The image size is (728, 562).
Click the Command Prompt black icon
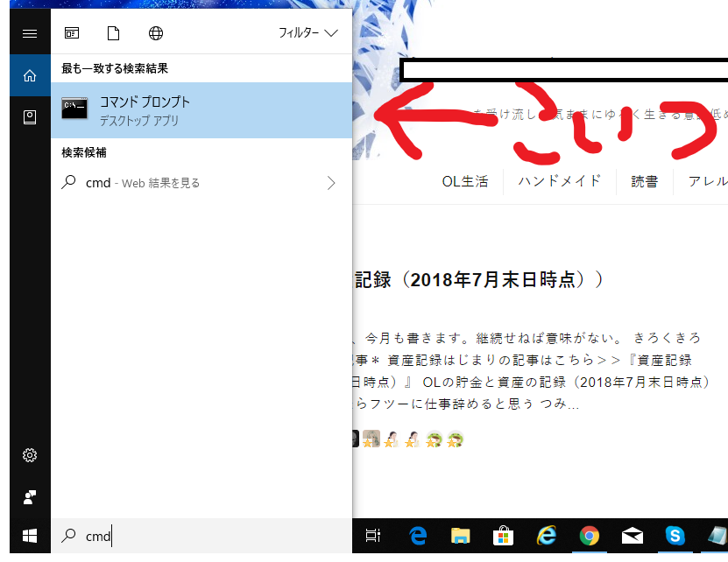74,109
